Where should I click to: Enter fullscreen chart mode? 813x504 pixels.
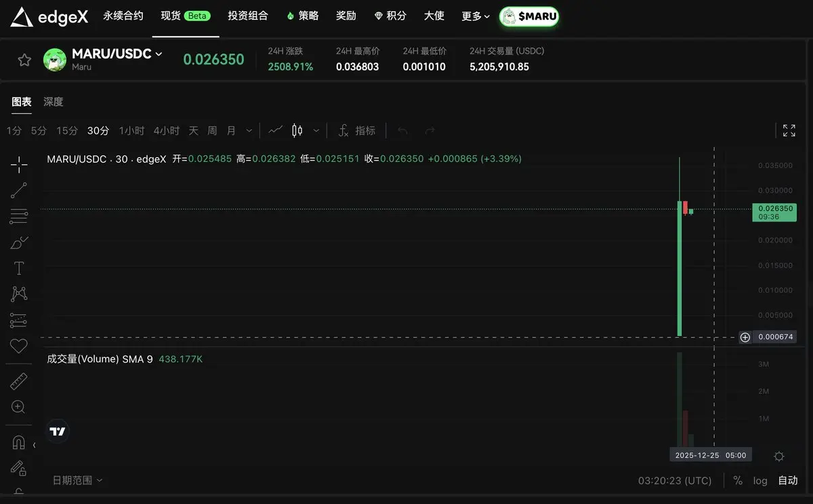789,131
